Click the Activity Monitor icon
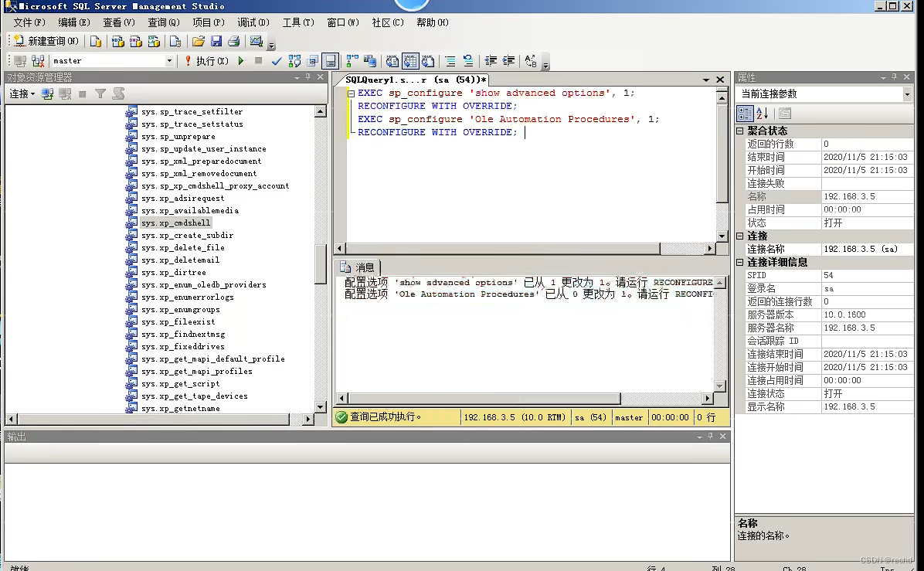This screenshot has width=924, height=571. point(256,41)
